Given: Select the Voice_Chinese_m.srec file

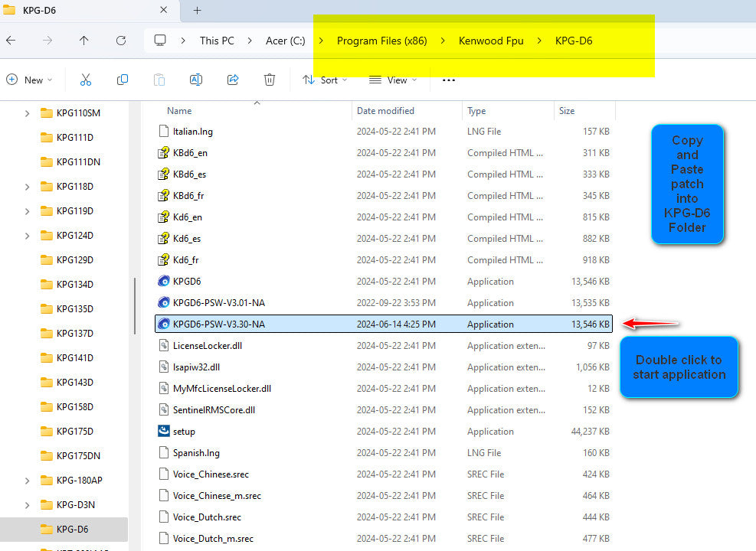Looking at the screenshot, I should [217, 496].
